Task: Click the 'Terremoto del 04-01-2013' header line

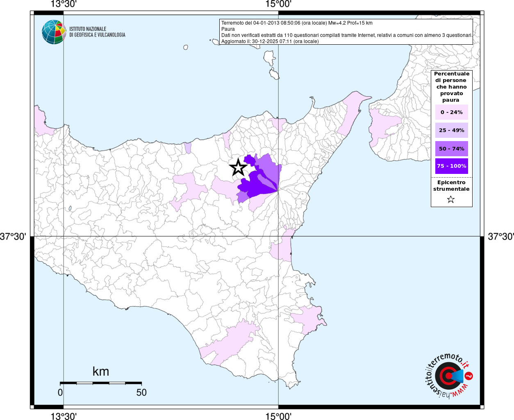Action: (297, 23)
